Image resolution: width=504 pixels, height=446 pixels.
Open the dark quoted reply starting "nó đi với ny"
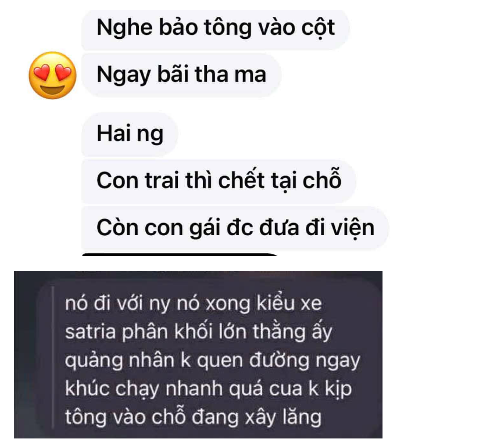198,355
